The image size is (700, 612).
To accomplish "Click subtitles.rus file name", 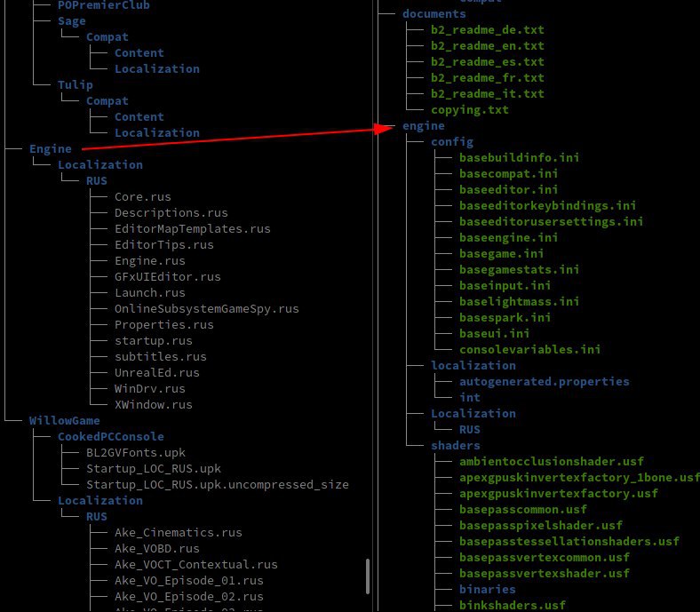I will click(160, 357).
